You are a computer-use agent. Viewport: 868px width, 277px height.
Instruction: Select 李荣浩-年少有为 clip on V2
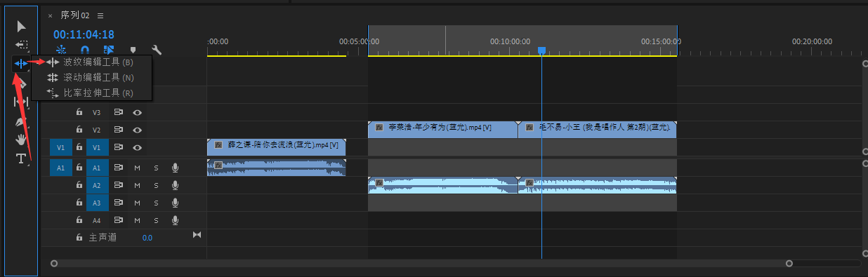coord(442,130)
